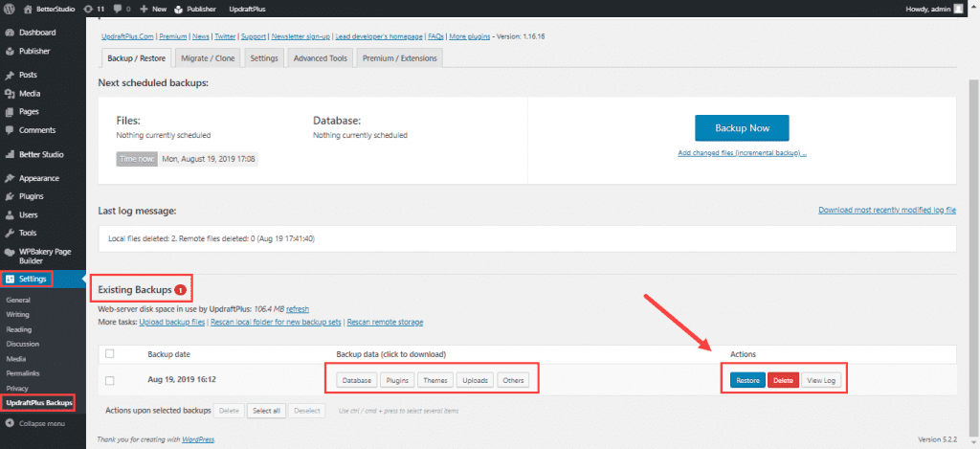This screenshot has height=449, width=980.
Task: Download the Uploads backup data
Action: pyautogui.click(x=476, y=380)
